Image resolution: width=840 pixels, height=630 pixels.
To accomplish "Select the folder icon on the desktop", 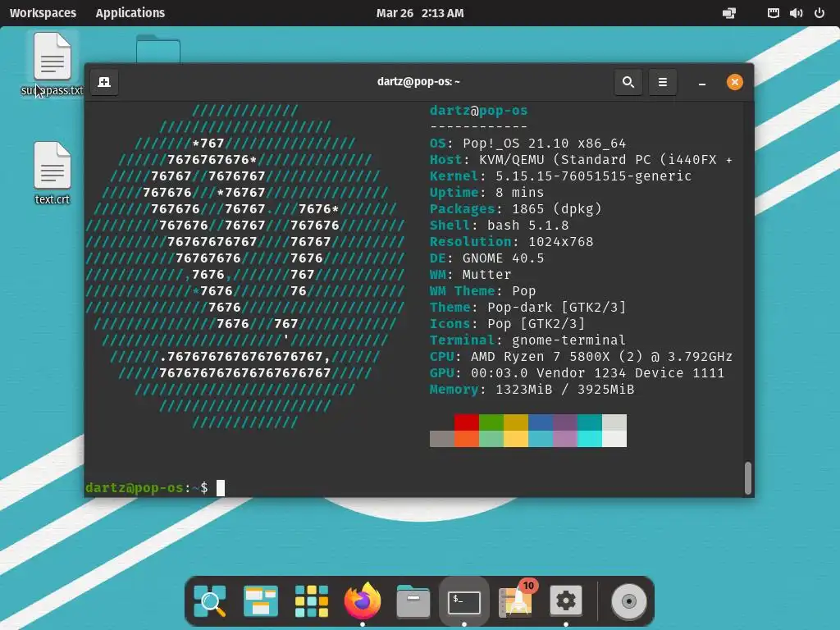I will tap(158, 48).
